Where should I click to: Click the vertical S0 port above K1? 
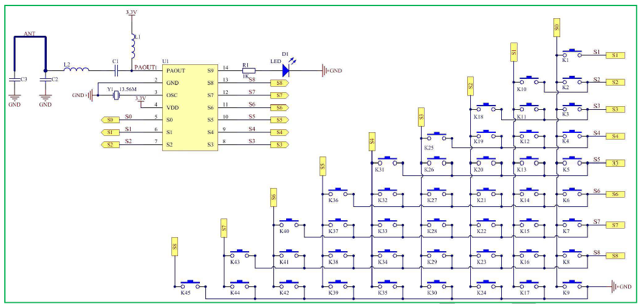coord(557,26)
